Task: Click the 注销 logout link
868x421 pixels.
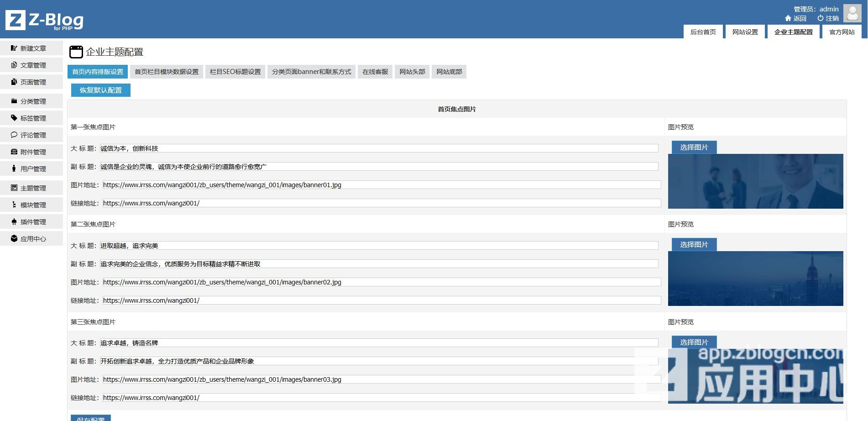Action: coord(832,18)
